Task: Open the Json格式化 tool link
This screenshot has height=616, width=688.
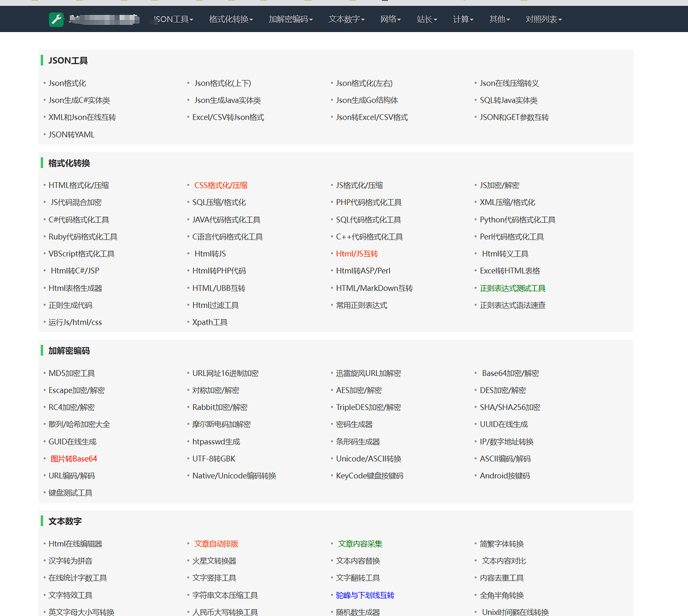Action: click(67, 83)
